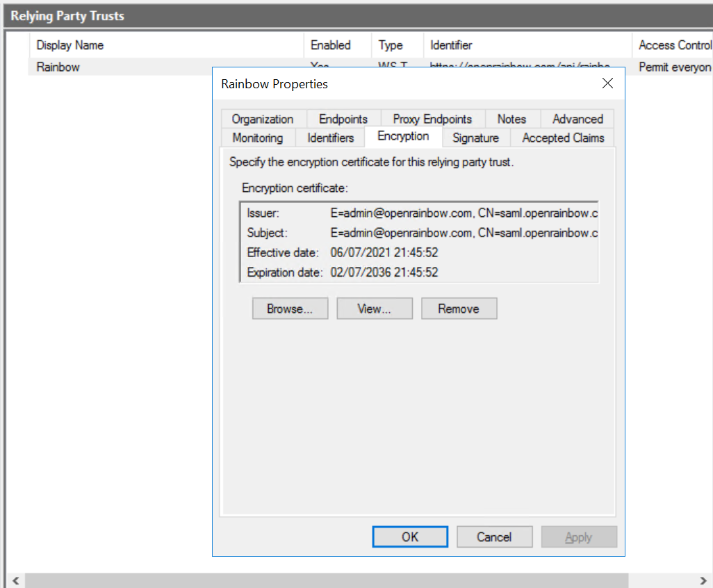Image resolution: width=713 pixels, height=588 pixels.
Task: Confirm with the OK button
Action: (410, 537)
